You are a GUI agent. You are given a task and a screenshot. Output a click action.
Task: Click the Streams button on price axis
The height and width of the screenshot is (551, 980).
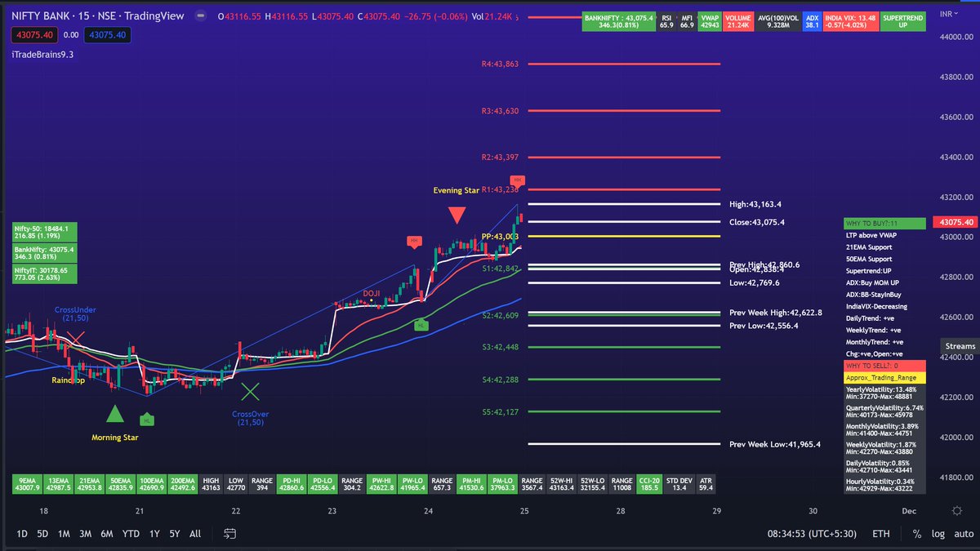point(960,346)
